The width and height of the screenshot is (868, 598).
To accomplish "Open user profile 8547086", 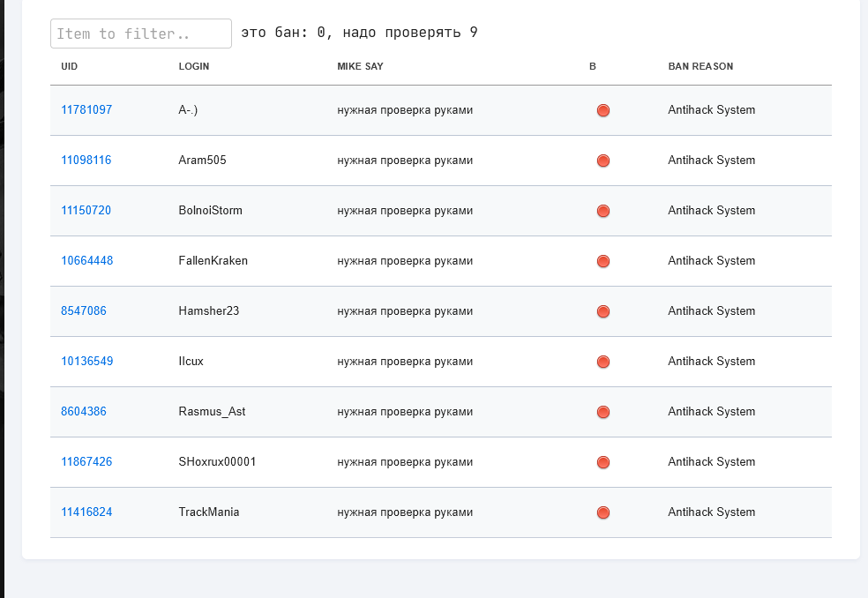I will (84, 311).
